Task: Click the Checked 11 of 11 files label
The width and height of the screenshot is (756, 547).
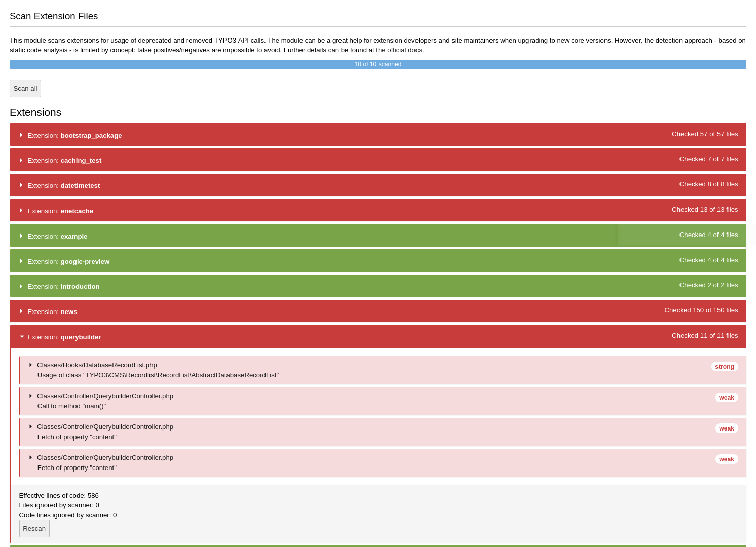Action: (704, 336)
